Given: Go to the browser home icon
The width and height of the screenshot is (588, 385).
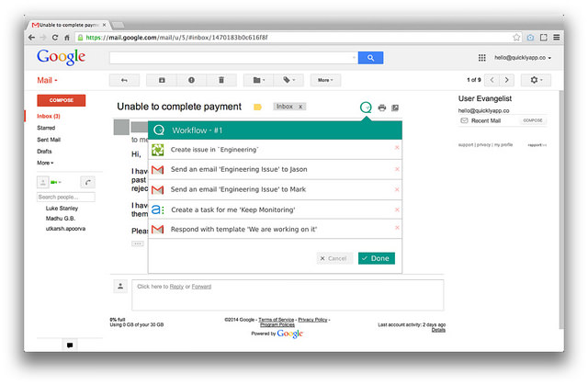Looking at the screenshot, I should click(x=67, y=38).
